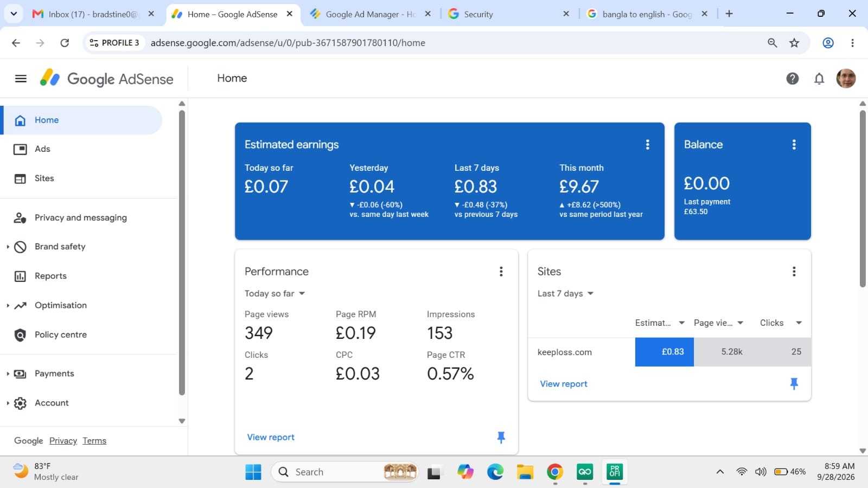This screenshot has height=488, width=868.
Task: Unpin the Sites card
Action: 794,384
